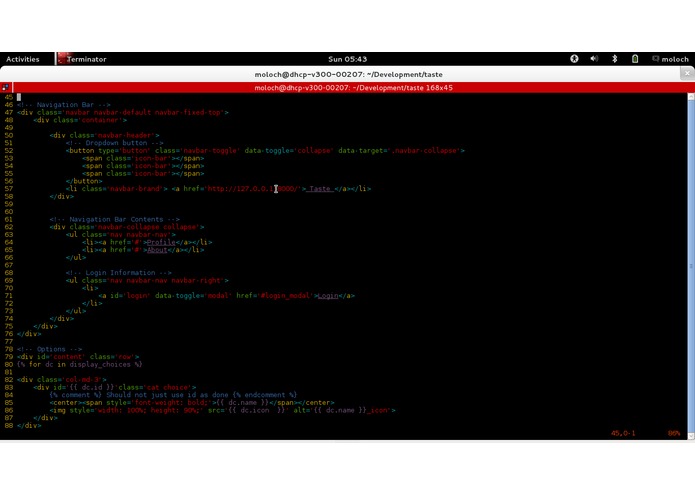Click the window title ~/Development/taste

348,74
